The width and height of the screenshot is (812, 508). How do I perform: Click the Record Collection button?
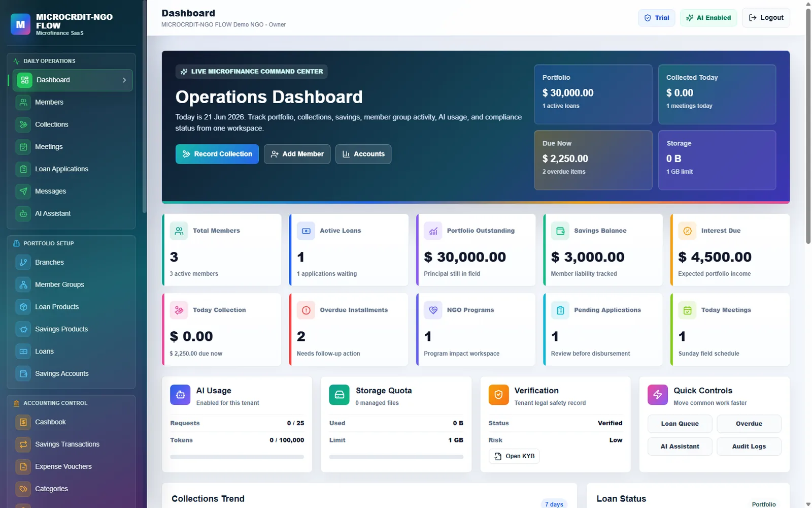coord(217,154)
